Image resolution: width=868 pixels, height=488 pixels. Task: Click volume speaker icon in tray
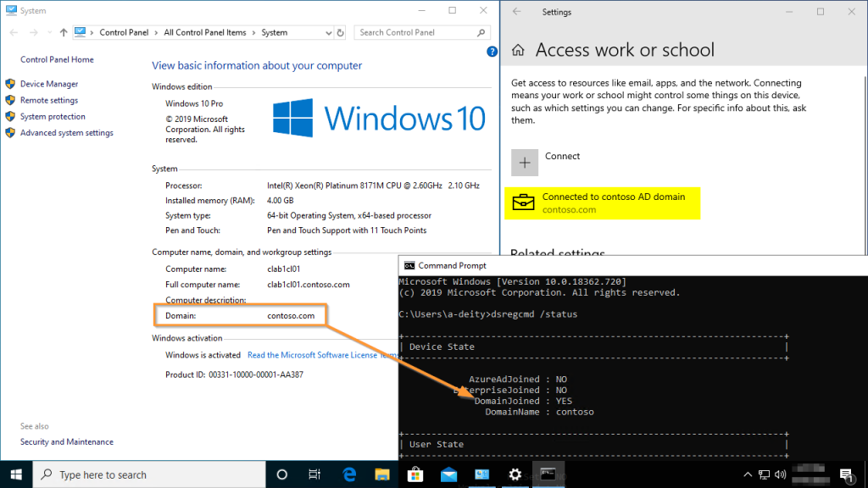(x=781, y=474)
